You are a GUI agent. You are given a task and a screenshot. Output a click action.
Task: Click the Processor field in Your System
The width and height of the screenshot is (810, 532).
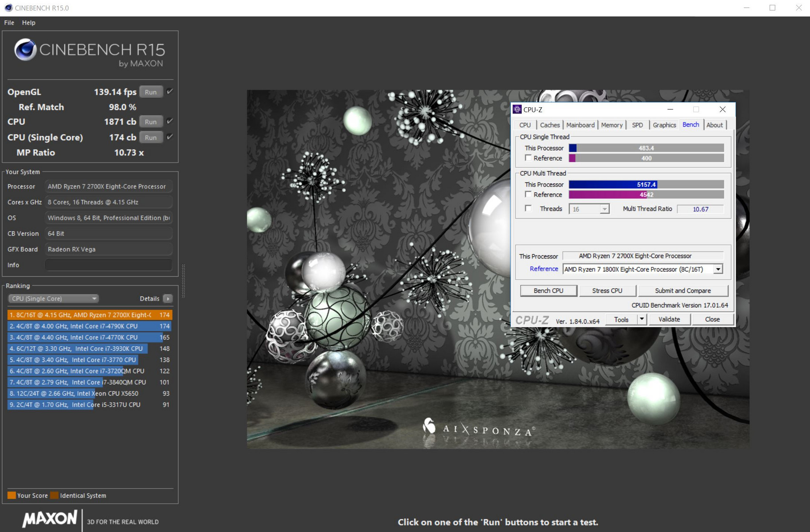coord(109,186)
